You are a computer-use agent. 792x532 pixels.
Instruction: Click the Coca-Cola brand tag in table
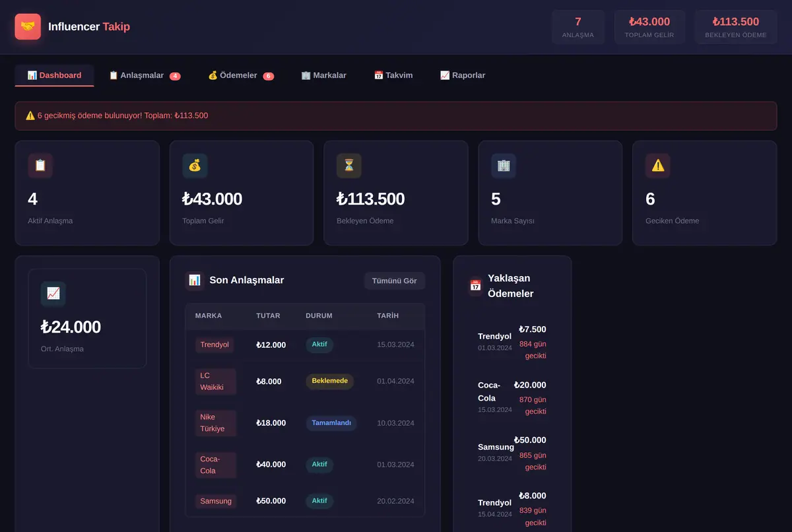[x=216, y=465]
